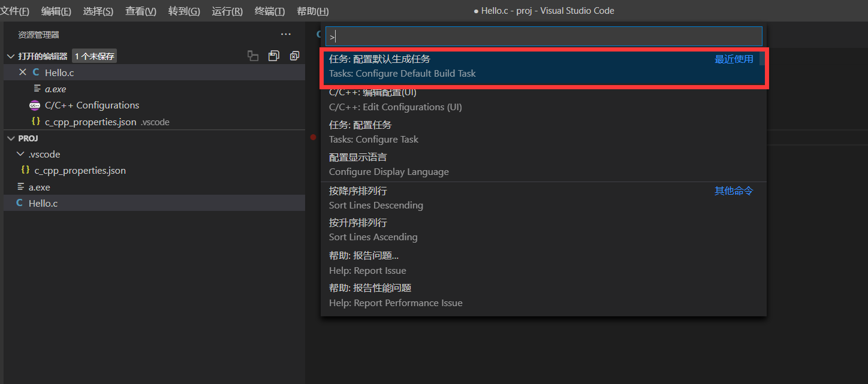Choose Tasks: Configure Task command

pyautogui.click(x=544, y=132)
